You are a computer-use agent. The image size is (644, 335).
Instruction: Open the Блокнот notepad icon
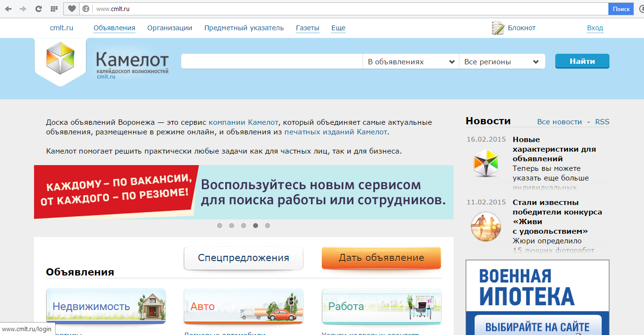click(x=498, y=28)
